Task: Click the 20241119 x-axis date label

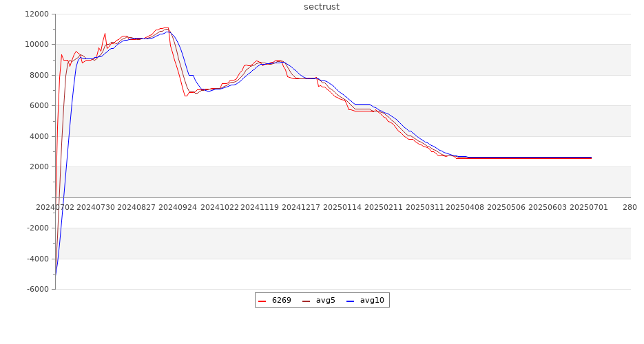Action: pos(260,207)
